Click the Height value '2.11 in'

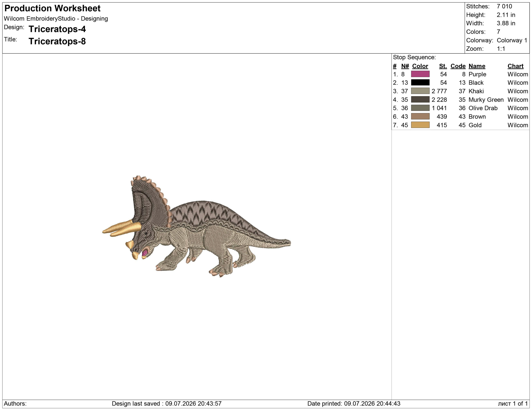point(506,15)
